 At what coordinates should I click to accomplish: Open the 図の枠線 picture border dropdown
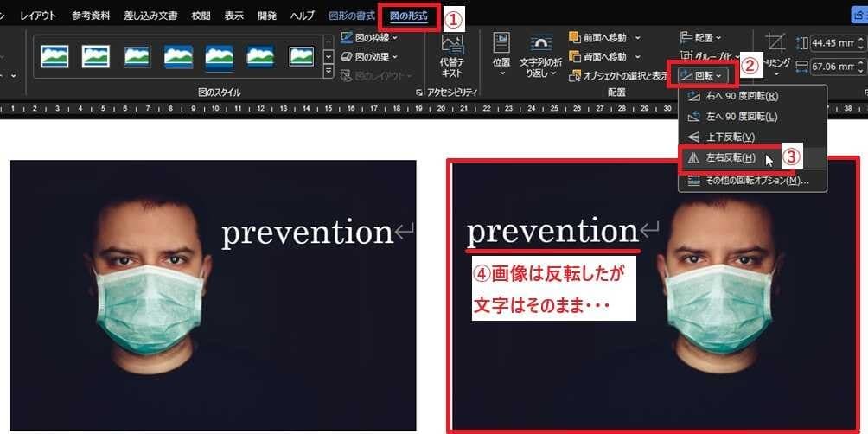(x=371, y=38)
